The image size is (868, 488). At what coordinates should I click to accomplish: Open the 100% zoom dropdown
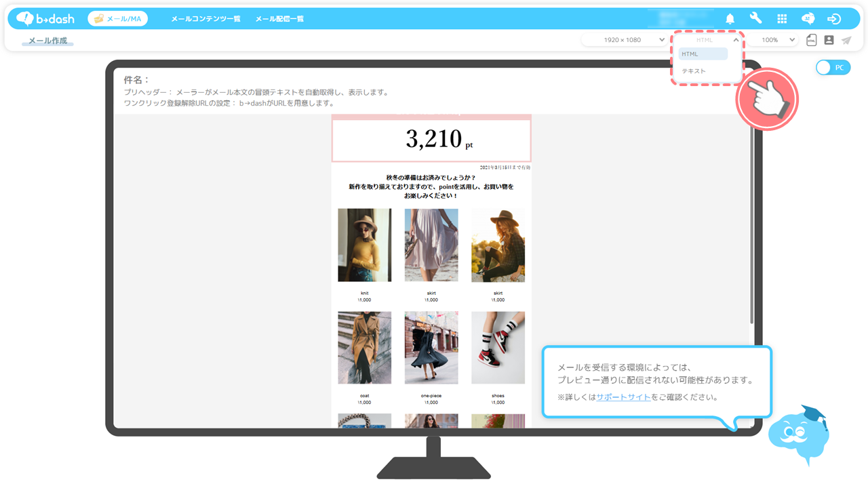coord(773,40)
